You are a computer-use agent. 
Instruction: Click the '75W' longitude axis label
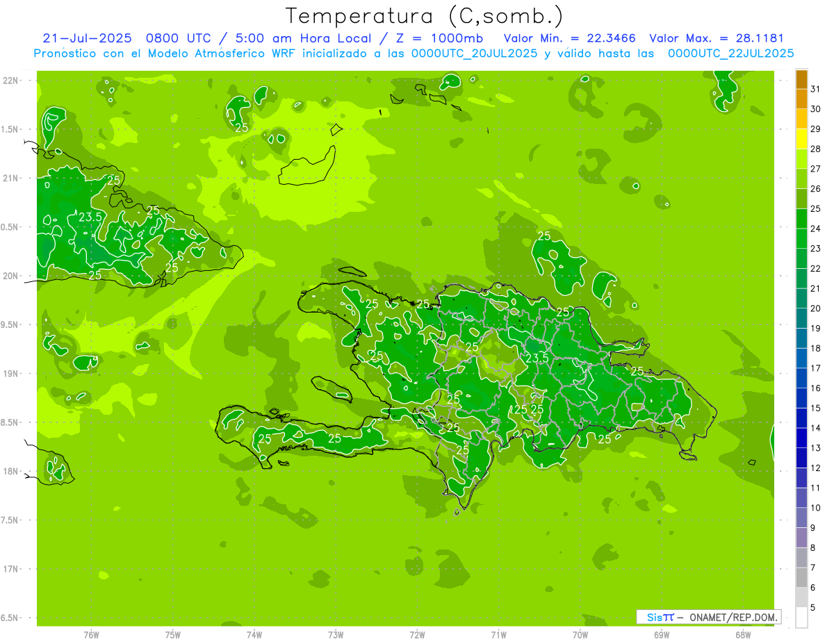coord(172,634)
